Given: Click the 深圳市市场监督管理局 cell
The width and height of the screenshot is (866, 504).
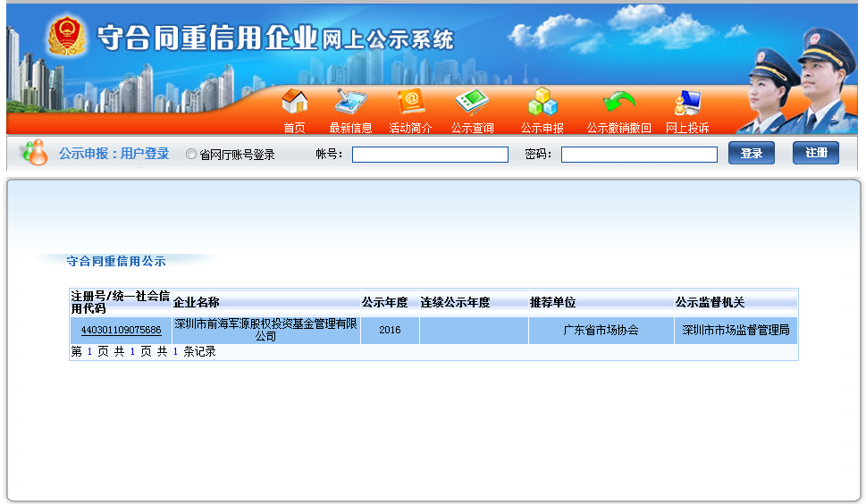Looking at the screenshot, I should (736, 330).
